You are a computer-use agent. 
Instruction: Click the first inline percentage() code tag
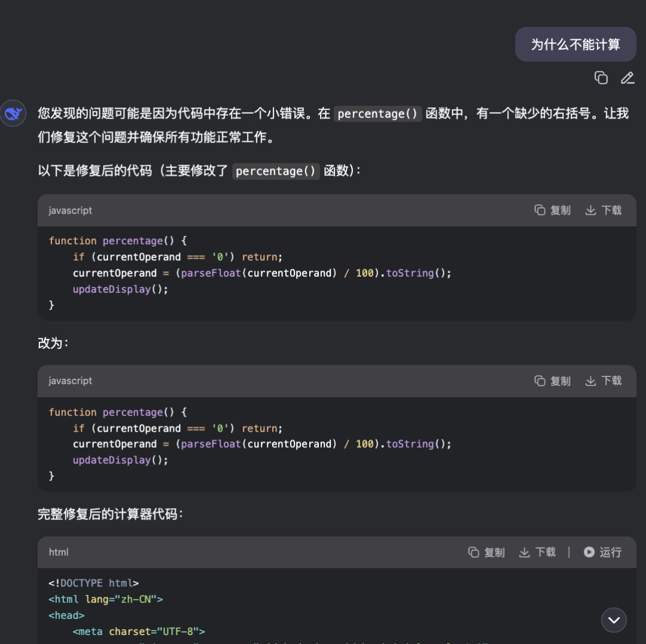377,114
